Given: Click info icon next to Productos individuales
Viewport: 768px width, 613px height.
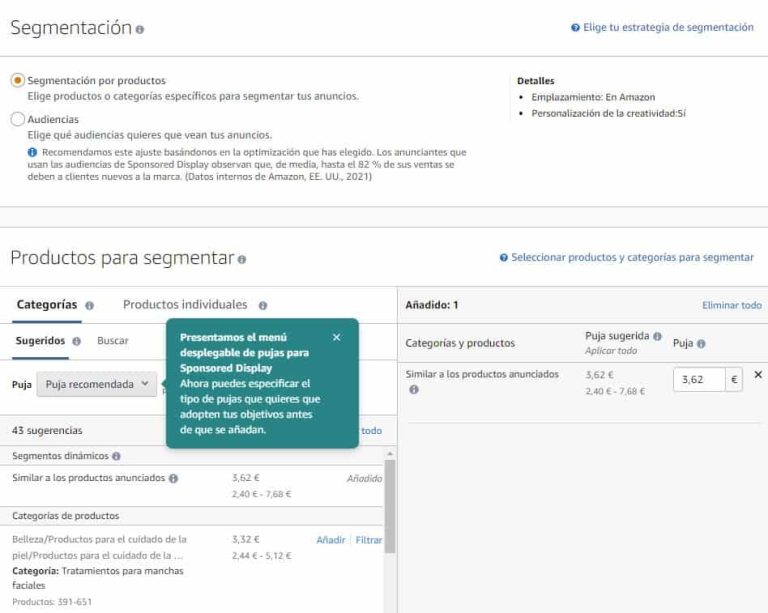Looking at the screenshot, I should 263,306.
